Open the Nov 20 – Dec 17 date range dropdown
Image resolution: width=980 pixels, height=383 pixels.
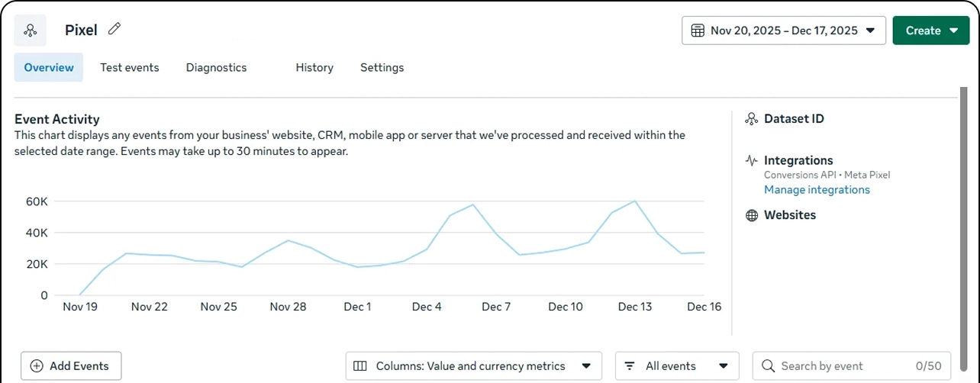coord(783,31)
